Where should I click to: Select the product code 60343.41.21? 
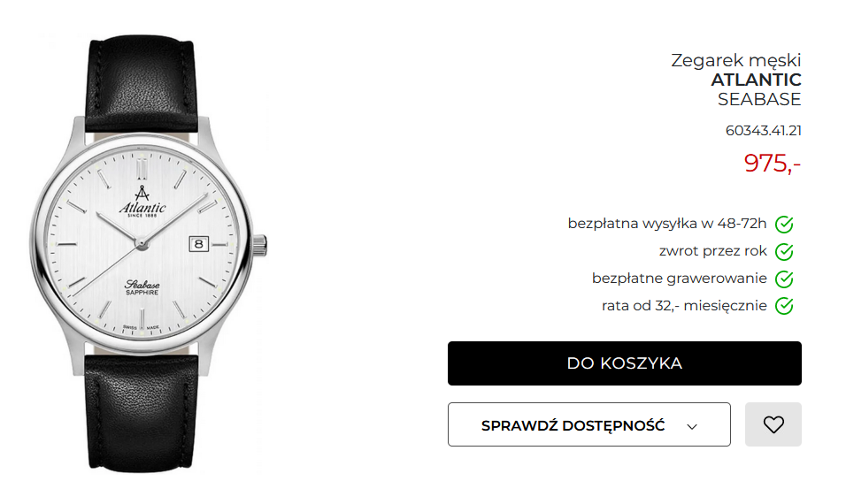763,131
